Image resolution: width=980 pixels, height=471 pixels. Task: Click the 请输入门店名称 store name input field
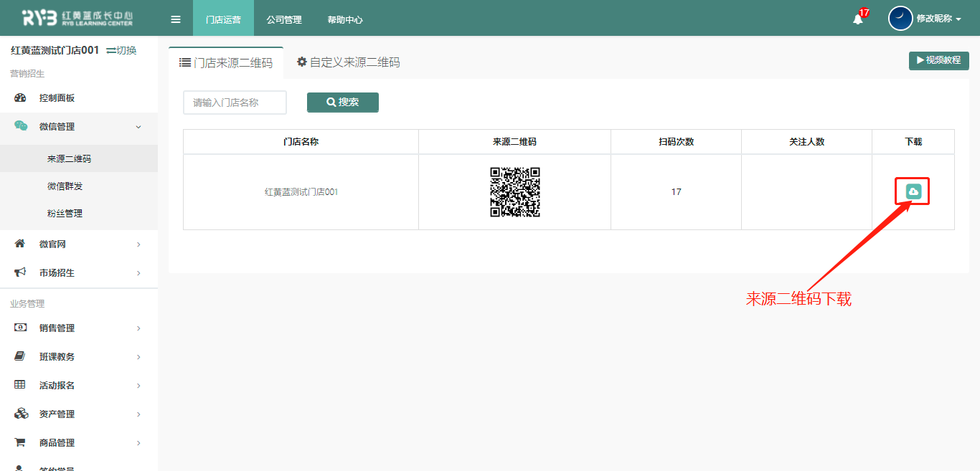pos(235,103)
